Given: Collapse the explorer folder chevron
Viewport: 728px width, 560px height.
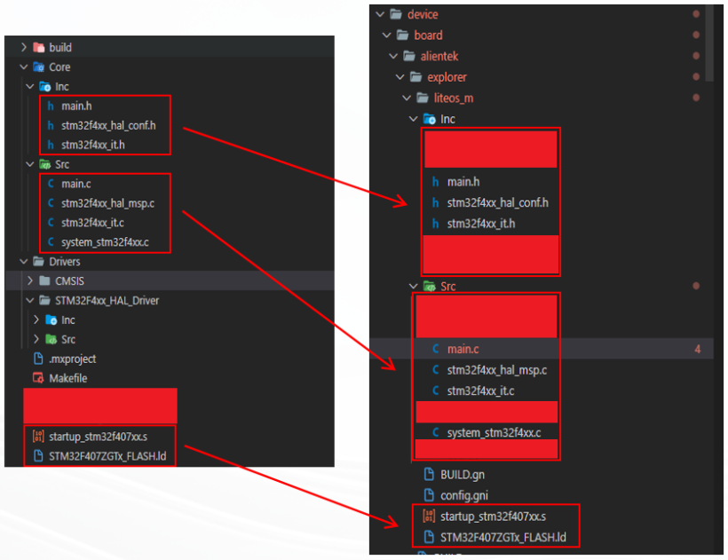Looking at the screenshot, I should click(400, 77).
